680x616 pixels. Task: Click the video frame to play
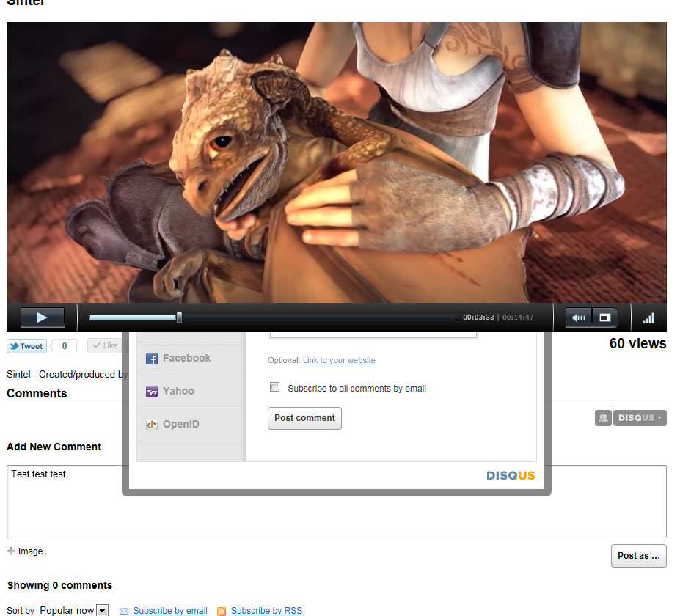pyautogui.click(x=337, y=163)
